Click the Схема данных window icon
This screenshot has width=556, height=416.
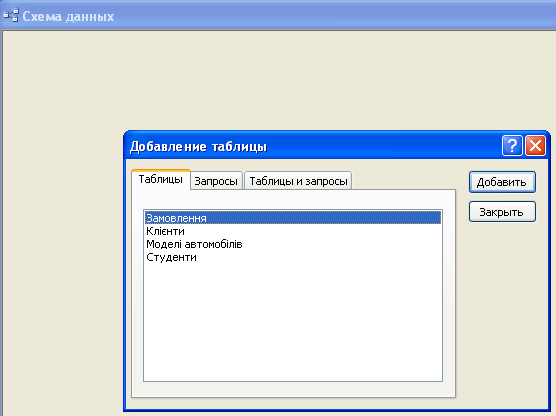[11, 15]
